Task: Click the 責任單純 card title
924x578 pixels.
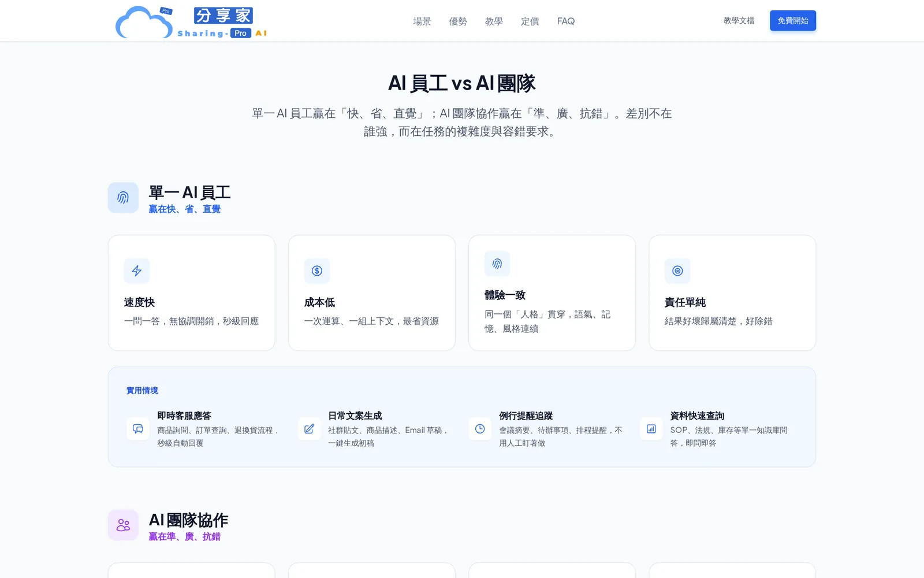Action: pyautogui.click(x=685, y=302)
